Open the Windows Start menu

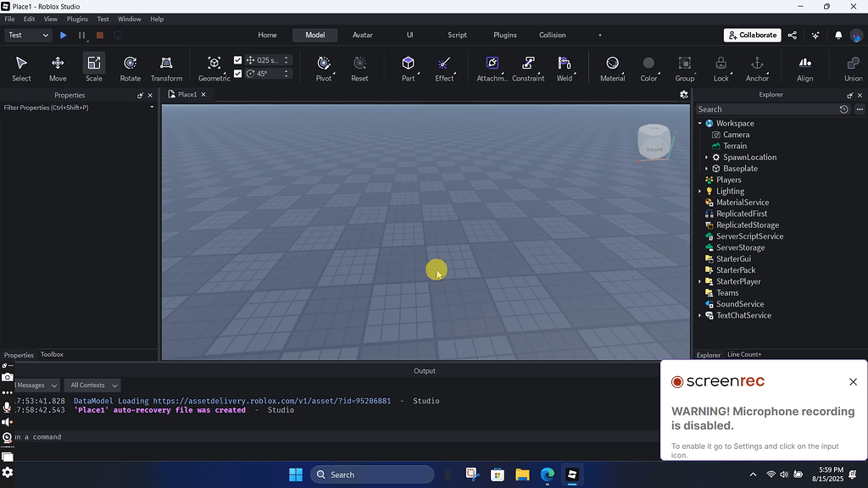coord(296,474)
